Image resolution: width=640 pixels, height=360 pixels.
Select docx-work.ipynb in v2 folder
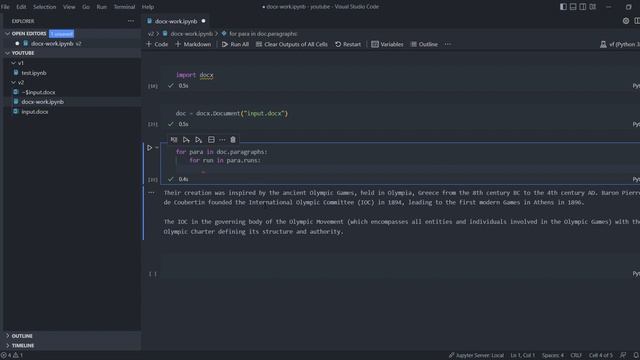(x=42, y=102)
